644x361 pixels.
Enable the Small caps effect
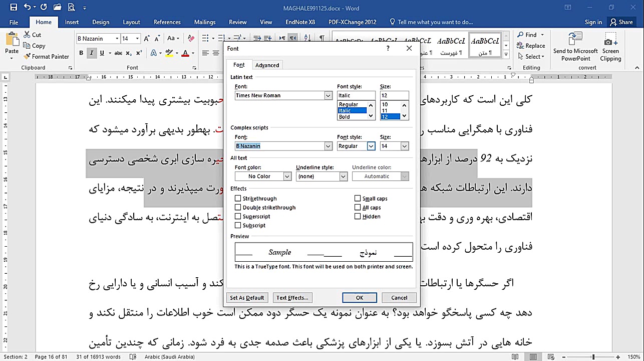[358, 198]
